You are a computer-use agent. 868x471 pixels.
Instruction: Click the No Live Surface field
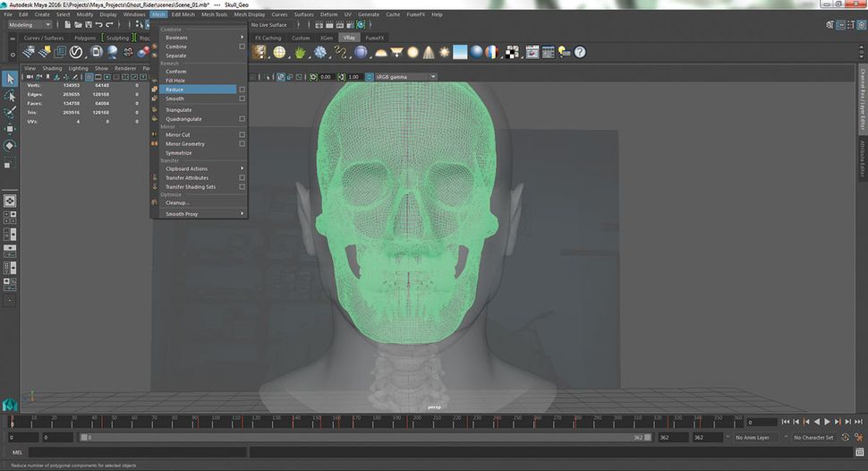point(269,25)
